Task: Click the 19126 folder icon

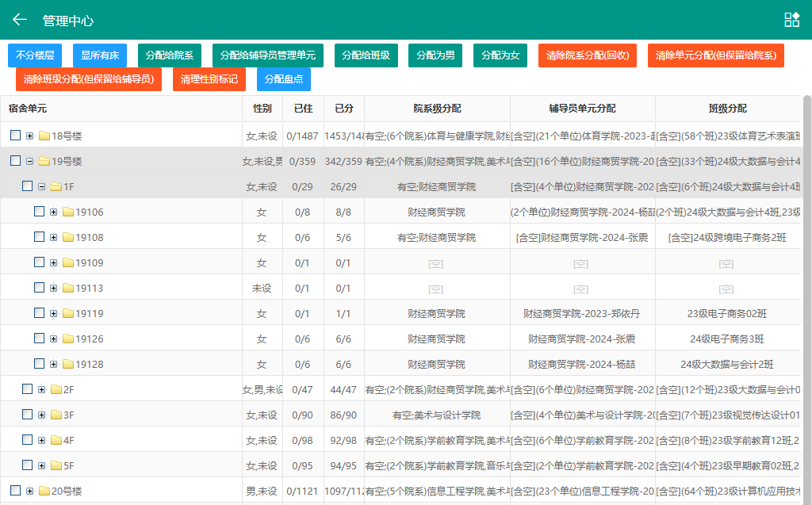Action: [x=68, y=339]
